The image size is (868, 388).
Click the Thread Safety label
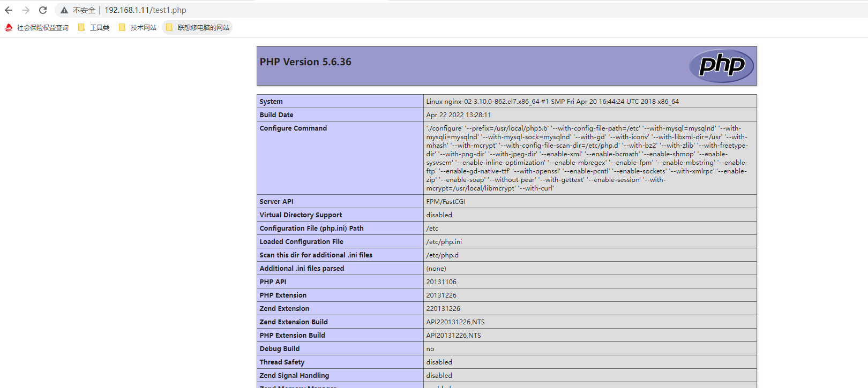click(x=282, y=362)
